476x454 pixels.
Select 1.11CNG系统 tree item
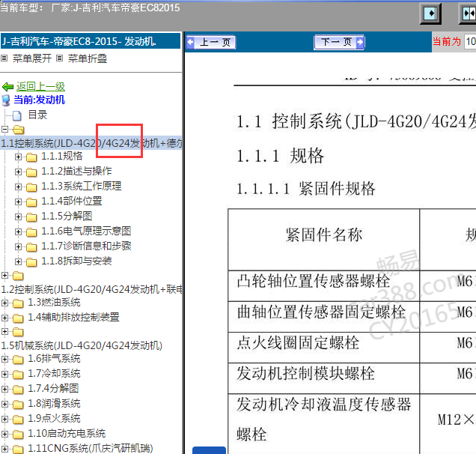point(91,448)
